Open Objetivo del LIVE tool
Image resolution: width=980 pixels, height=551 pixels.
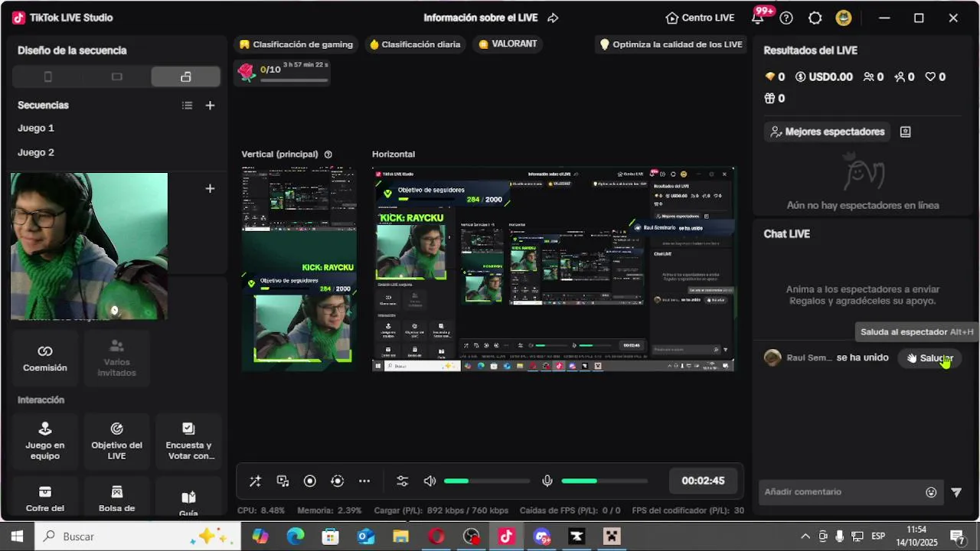pyautogui.click(x=116, y=441)
